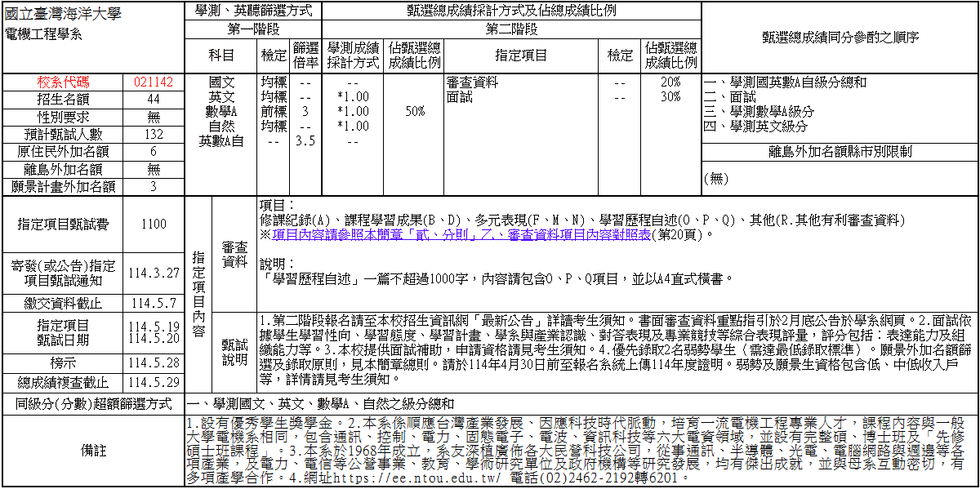
Task: Select the subject 數學A in the subject column
Action: pos(221,111)
